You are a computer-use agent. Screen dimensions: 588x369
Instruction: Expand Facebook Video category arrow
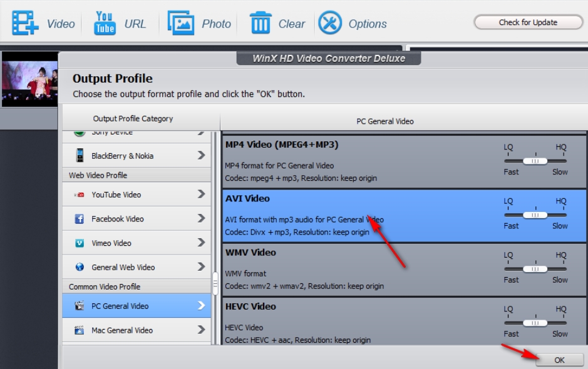202,218
